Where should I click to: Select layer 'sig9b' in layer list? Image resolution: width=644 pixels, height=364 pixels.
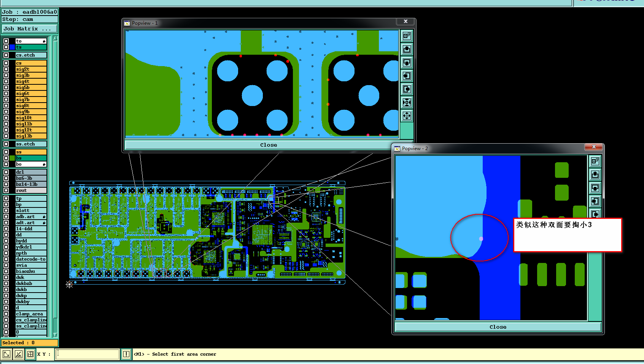click(31, 112)
